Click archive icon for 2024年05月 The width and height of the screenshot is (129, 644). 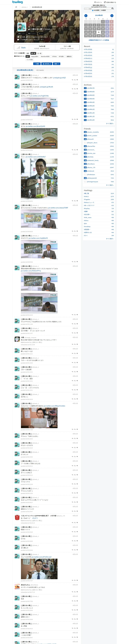[85, 95]
